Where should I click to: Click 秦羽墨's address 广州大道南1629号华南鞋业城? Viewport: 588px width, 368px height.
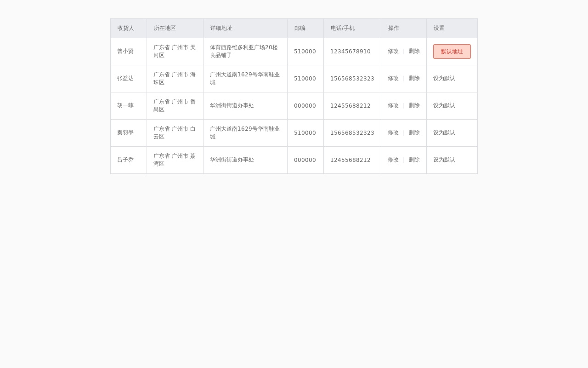click(245, 132)
